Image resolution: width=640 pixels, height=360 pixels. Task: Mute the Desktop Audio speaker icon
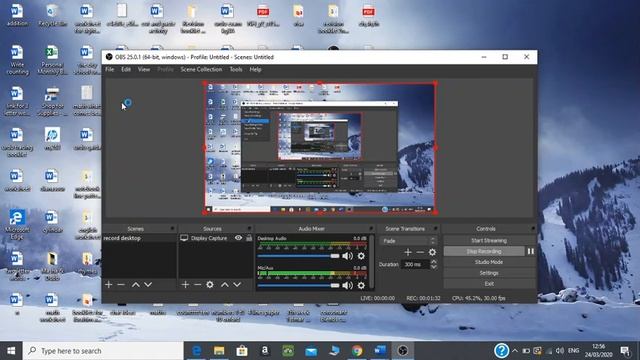[x=347, y=256]
